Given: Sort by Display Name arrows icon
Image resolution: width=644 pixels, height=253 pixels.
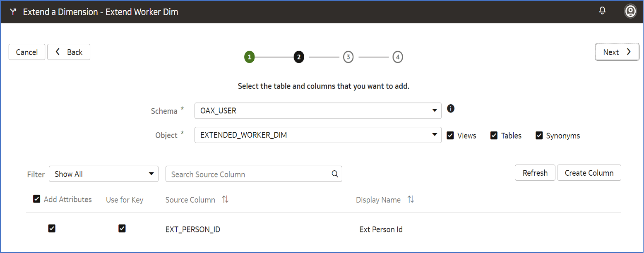Looking at the screenshot, I should click(411, 200).
